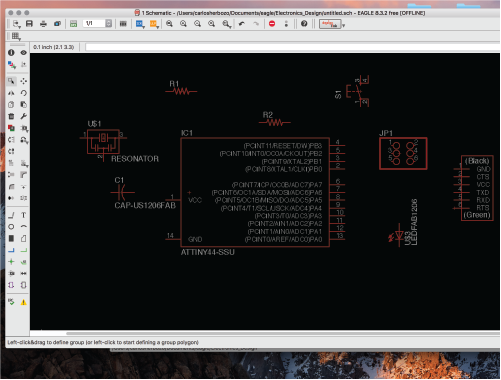
Task: Select the Label tool
Action: [x=23, y=262]
